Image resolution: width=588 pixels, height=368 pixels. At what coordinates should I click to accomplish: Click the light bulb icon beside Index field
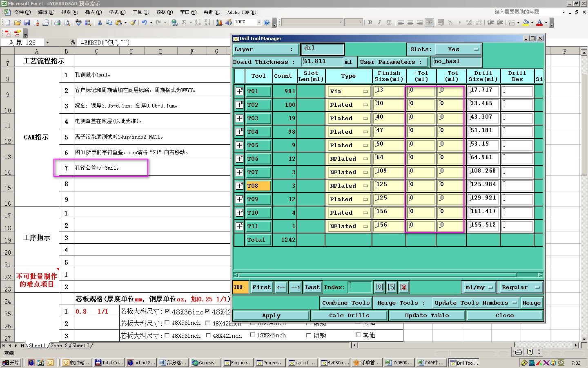click(x=379, y=287)
